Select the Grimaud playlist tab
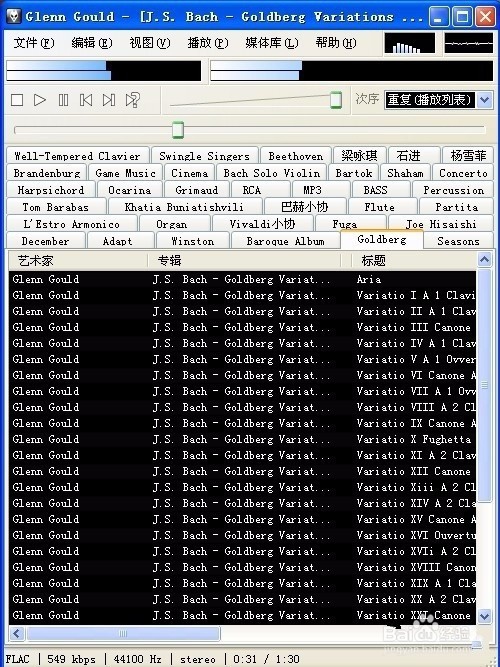Screen dimensions: 500x667 [x=197, y=190]
